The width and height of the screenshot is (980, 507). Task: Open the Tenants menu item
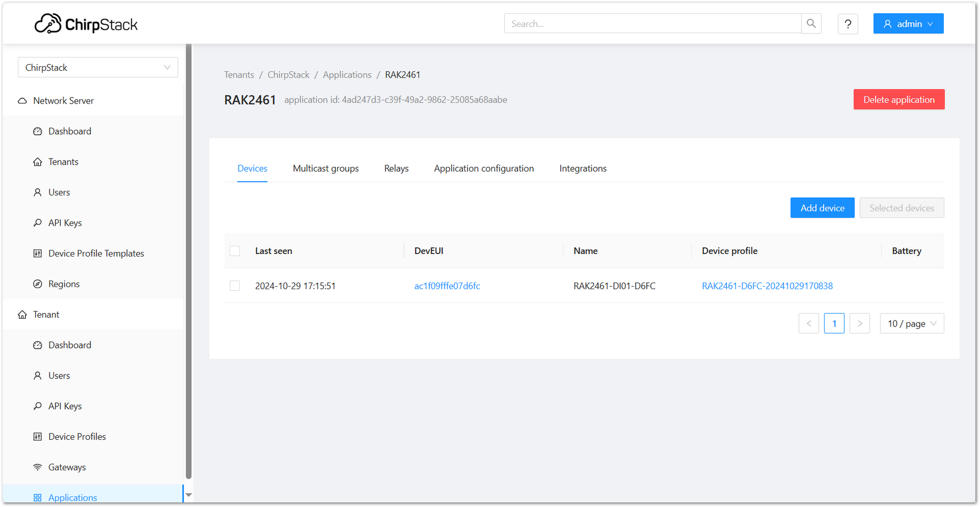point(93,162)
